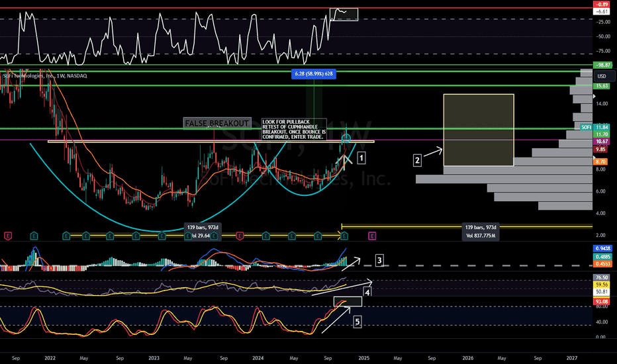
Task: Select the pullback retest note text box
Action: [x=294, y=129]
